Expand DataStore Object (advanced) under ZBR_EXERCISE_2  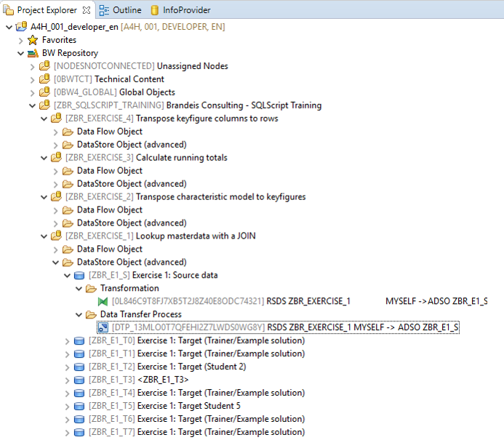55,223
